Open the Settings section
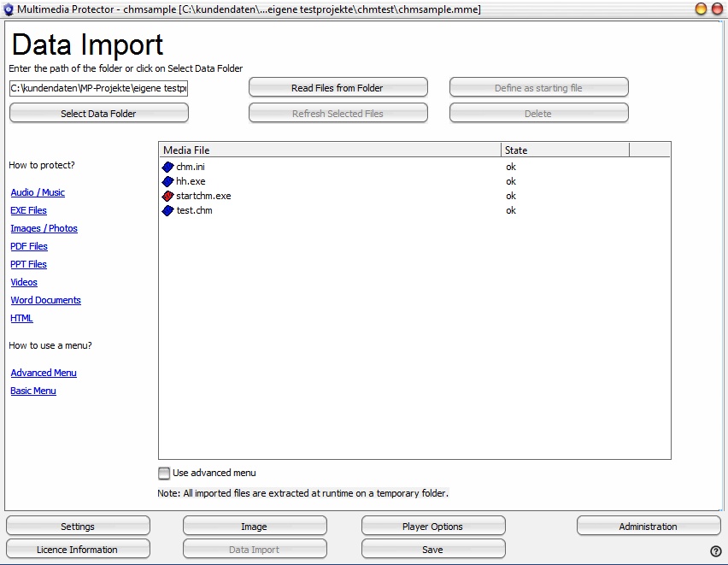The width and height of the screenshot is (728, 565). coord(78,527)
